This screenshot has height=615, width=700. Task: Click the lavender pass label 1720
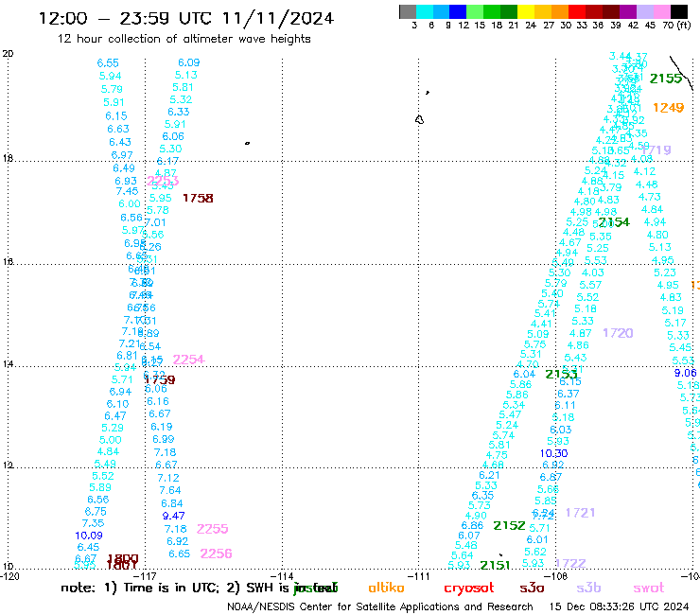618,333
